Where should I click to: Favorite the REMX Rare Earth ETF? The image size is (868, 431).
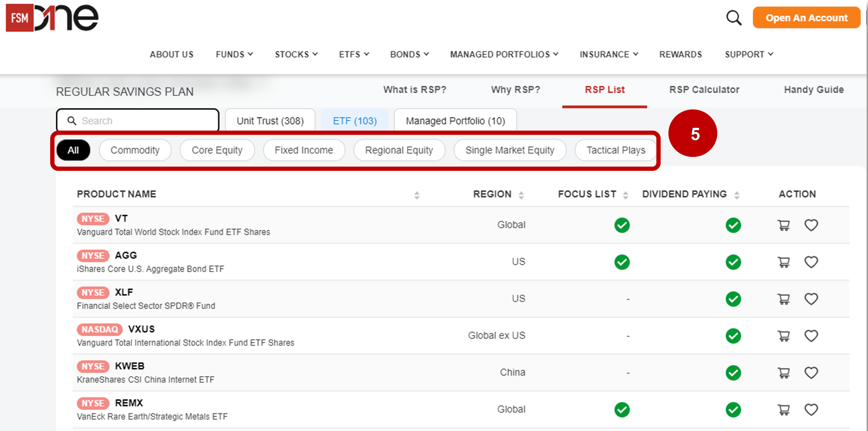[x=811, y=409]
